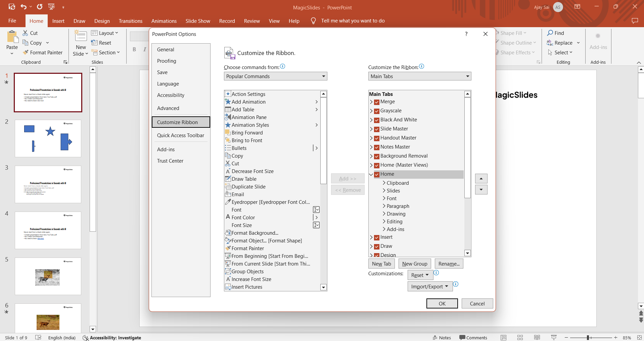Uncheck the Slide Master tab checkbox
The height and width of the screenshot is (341, 644).
click(x=377, y=129)
